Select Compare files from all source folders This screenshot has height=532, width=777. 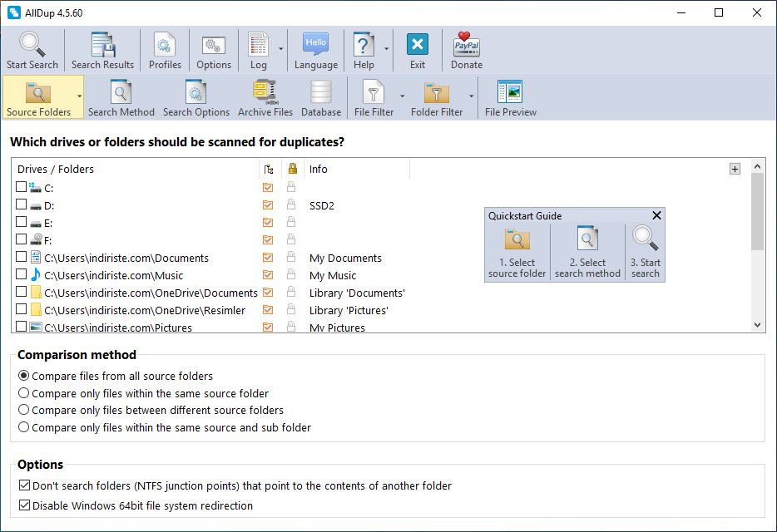pos(115,376)
